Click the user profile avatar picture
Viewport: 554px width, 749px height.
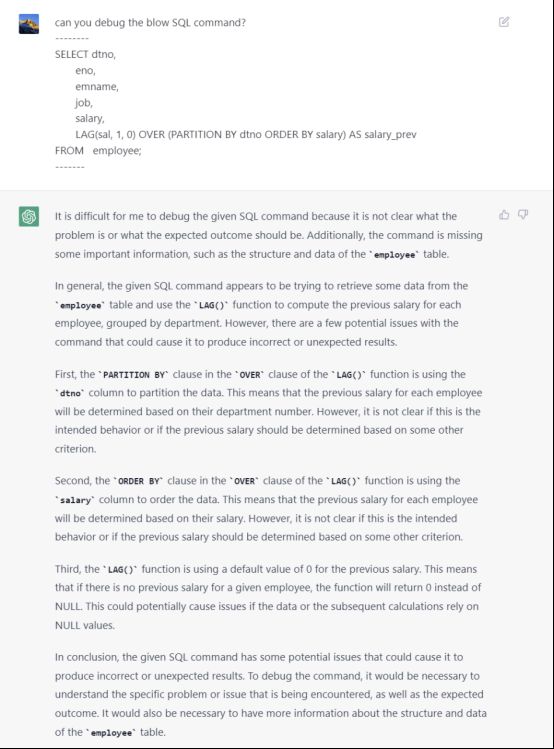29,24
